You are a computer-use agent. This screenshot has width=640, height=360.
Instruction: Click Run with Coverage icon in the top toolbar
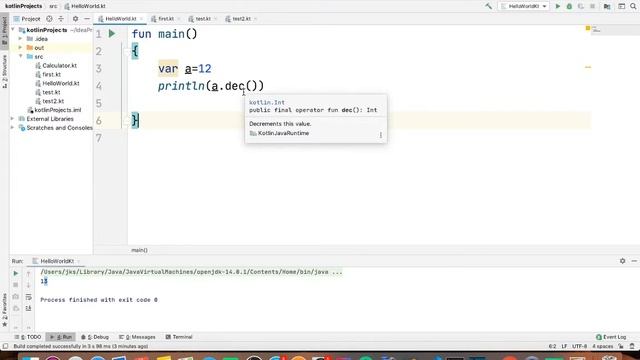pyautogui.click(x=581, y=6)
